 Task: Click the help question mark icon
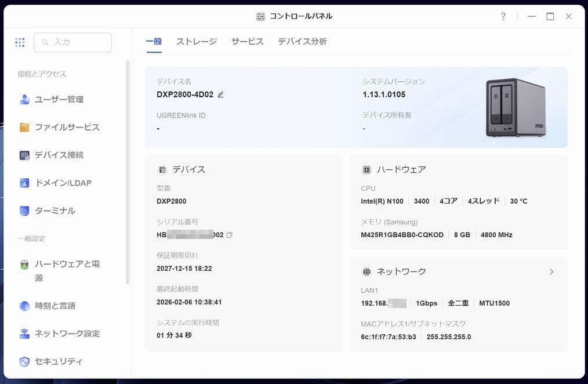pos(503,16)
